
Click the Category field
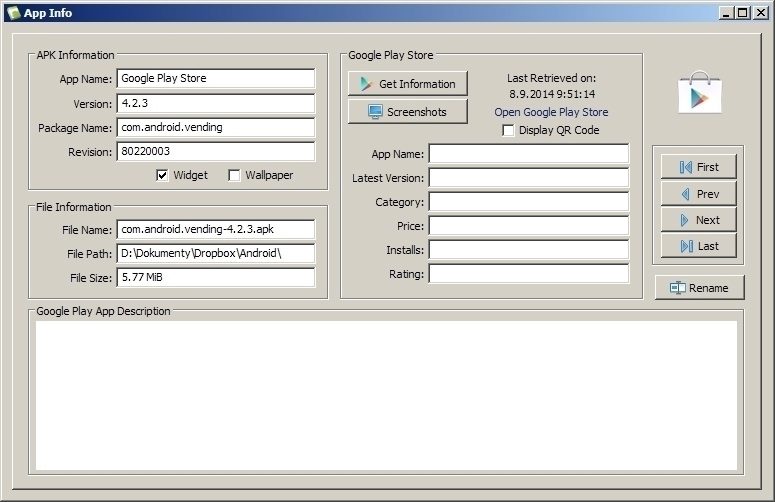pyautogui.click(x=529, y=202)
